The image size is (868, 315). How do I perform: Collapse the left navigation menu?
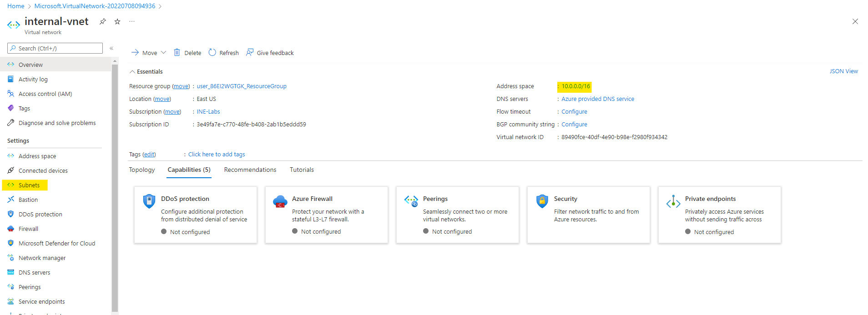[111, 48]
